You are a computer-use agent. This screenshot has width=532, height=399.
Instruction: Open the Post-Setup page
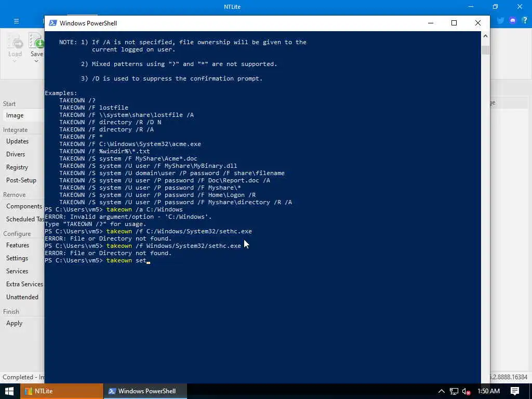tap(22, 180)
